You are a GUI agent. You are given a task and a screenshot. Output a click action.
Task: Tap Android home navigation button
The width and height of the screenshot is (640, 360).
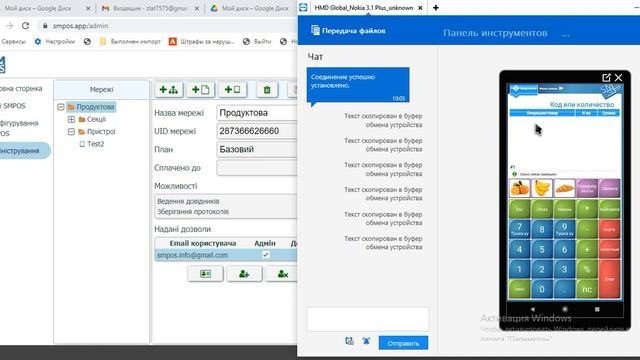click(x=565, y=309)
